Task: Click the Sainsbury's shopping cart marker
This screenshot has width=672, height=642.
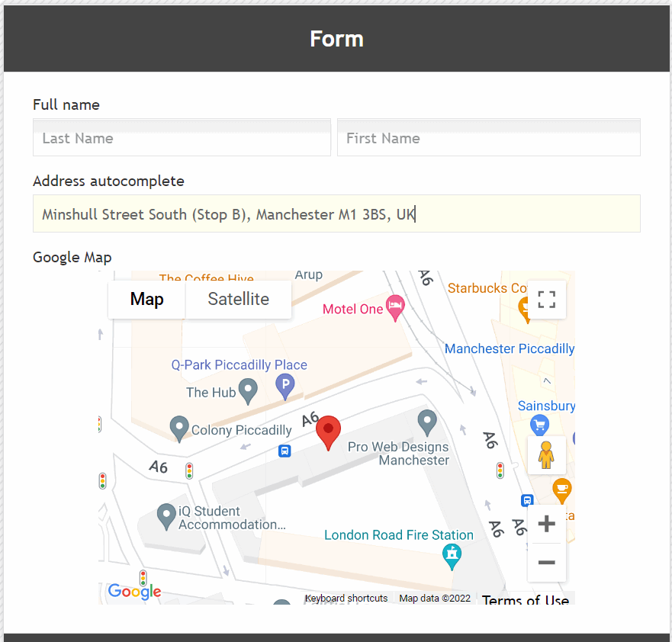Action: tap(539, 424)
